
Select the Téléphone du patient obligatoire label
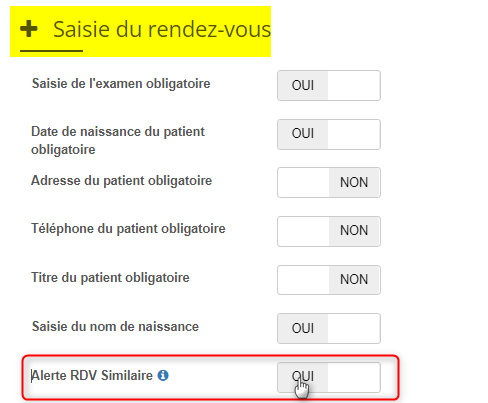pyautogui.click(x=128, y=229)
